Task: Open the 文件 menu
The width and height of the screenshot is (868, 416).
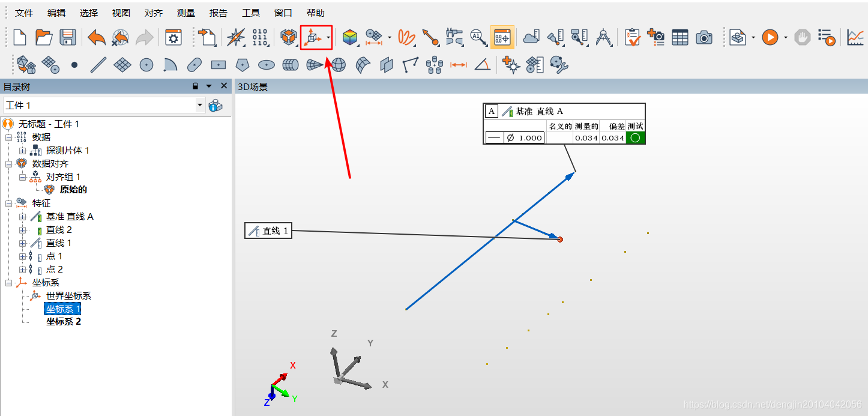Action: point(24,13)
